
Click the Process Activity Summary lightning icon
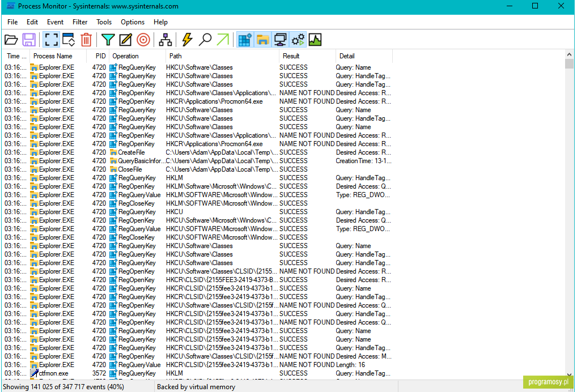pyautogui.click(x=187, y=40)
